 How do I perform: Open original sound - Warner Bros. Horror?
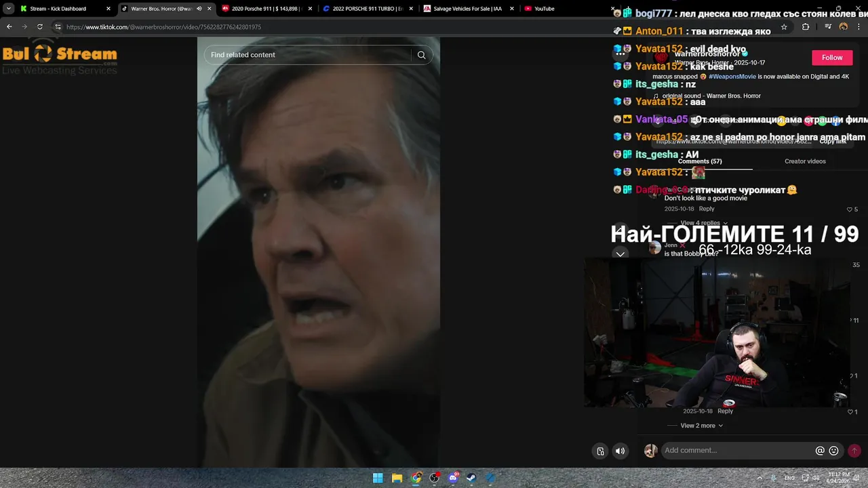pyautogui.click(x=711, y=96)
